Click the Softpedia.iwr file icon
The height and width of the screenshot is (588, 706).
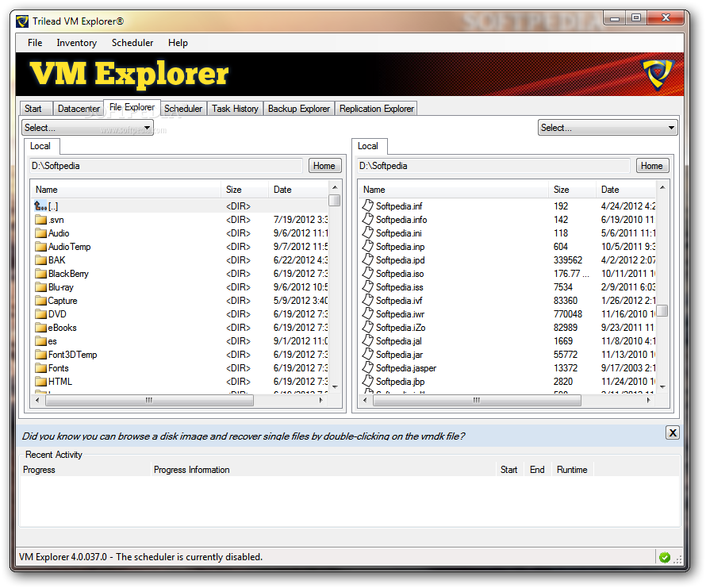point(368,313)
